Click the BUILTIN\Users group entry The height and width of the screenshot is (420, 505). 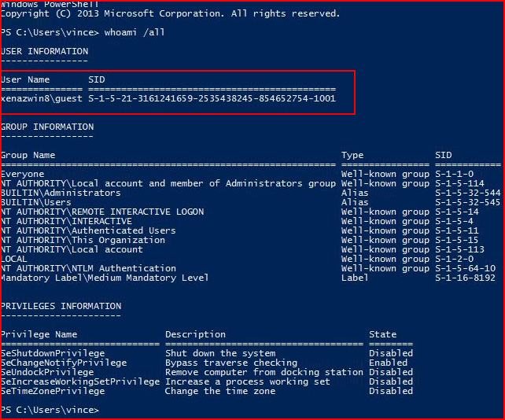point(36,202)
